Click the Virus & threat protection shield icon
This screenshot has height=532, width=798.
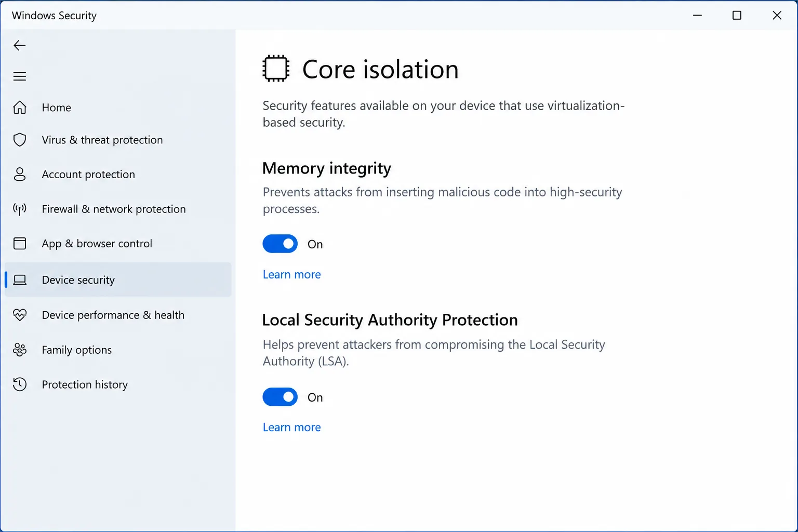(x=20, y=140)
